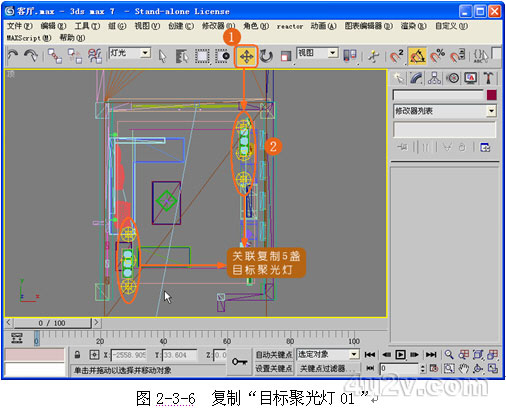Open the selection filter 灯光 dropdown
Image resolution: width=506 pixels, height=413 pixels.
click(145, 53)
